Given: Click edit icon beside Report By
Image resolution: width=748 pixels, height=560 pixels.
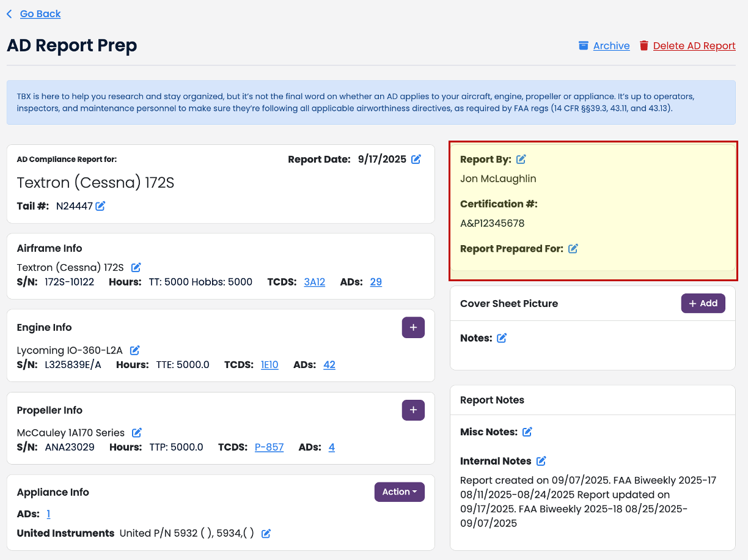Looking at the screenshot, I should (521, 160).
